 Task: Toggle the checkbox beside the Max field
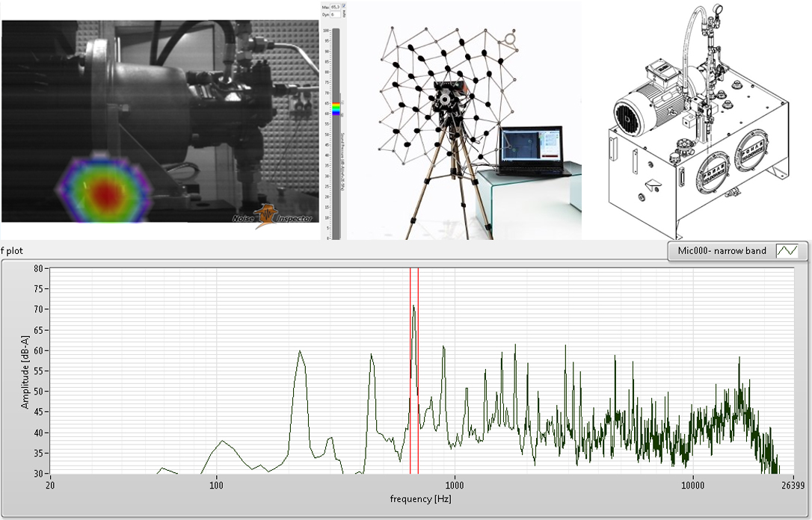344,6
